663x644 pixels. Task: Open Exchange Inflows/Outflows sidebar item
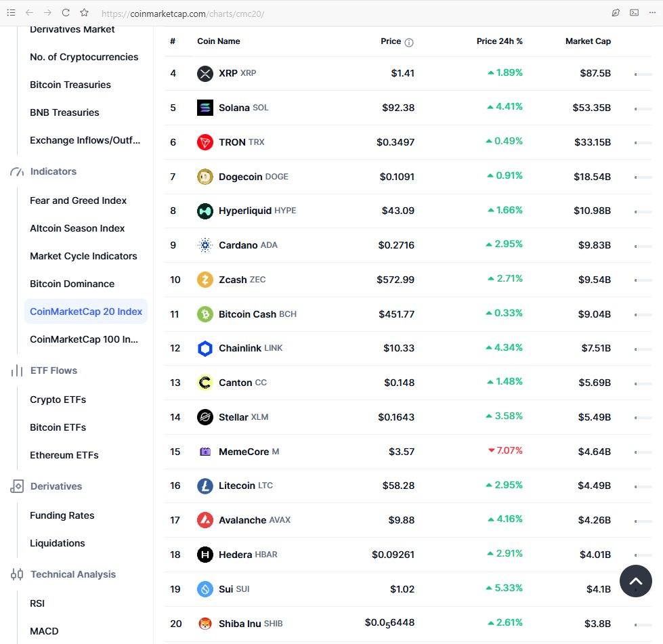click(x=85, y=140)
